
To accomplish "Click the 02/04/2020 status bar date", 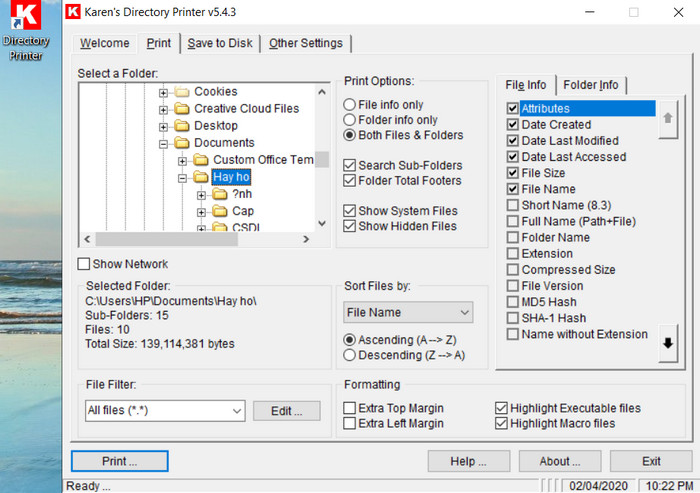I will tap(598, 486).
